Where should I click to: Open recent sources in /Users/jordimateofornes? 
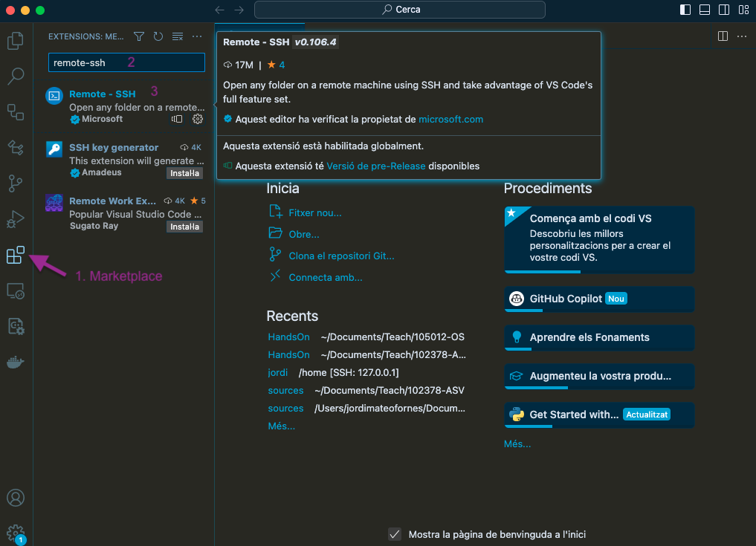coord(286,408)
